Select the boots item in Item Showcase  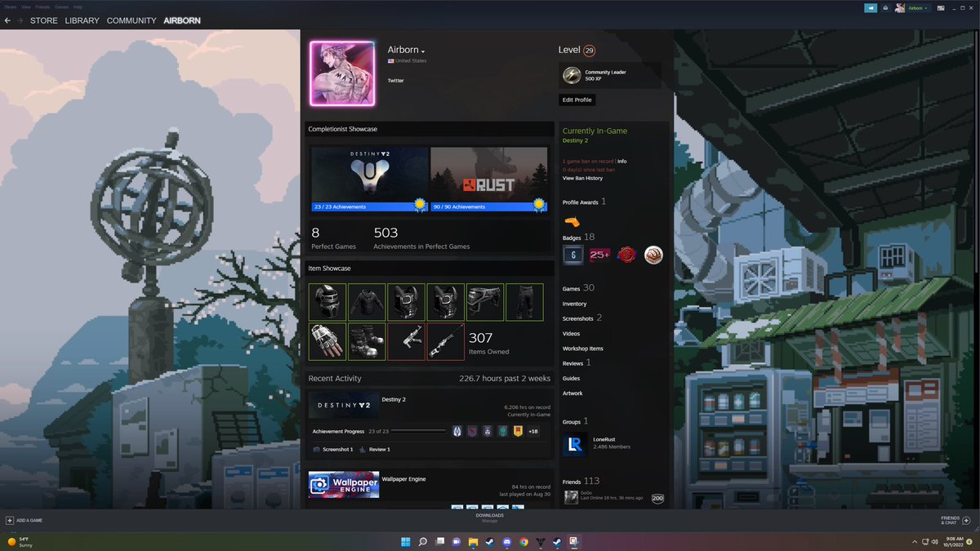[367, 341]
